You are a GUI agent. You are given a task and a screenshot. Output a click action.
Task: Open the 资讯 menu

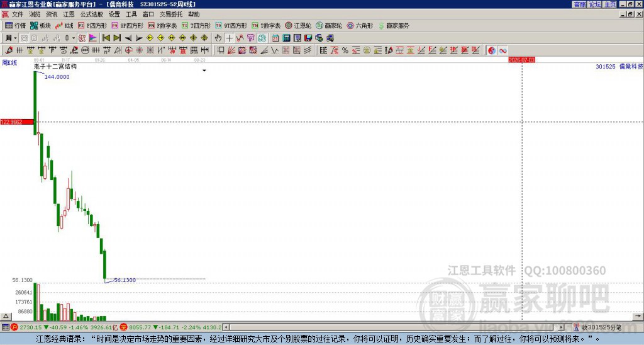pyautogui.click(x=52, y=14)
